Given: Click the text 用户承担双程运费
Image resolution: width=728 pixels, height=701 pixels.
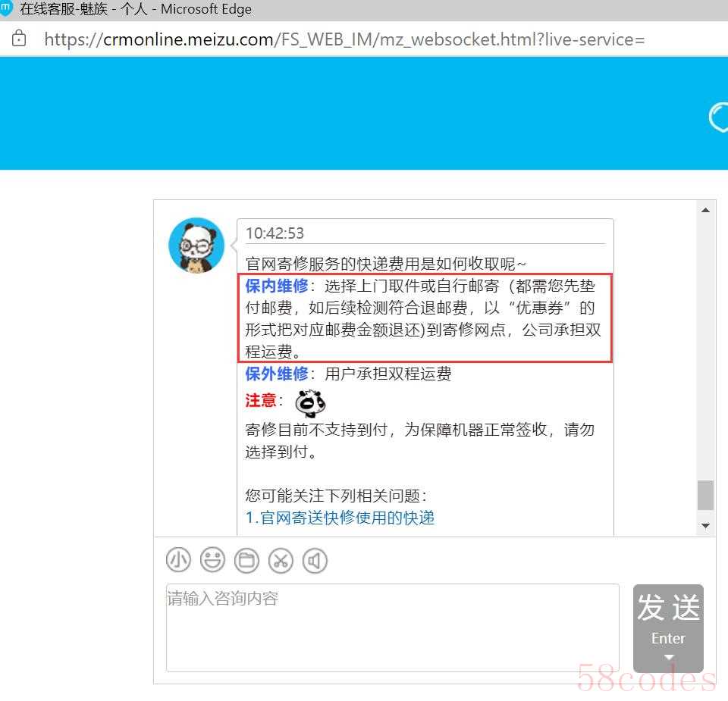Looking at the screenshot, I should (x=388, y=374).
